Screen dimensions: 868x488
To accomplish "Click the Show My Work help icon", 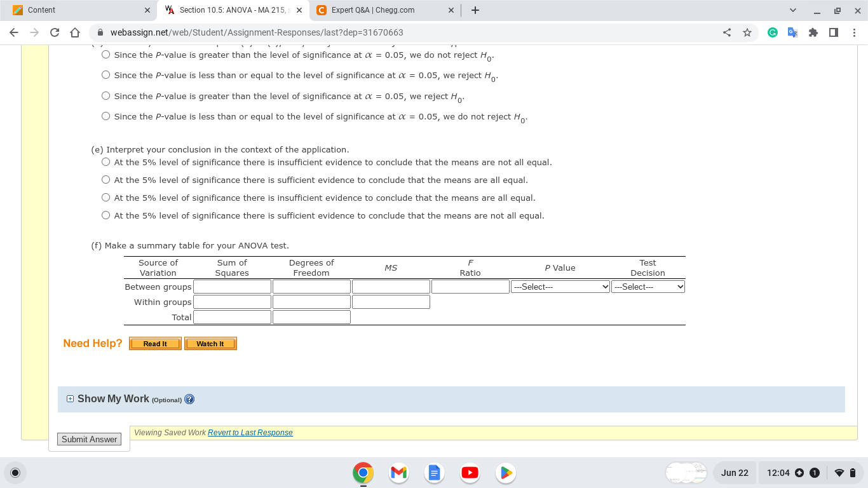I will [189, 399].
